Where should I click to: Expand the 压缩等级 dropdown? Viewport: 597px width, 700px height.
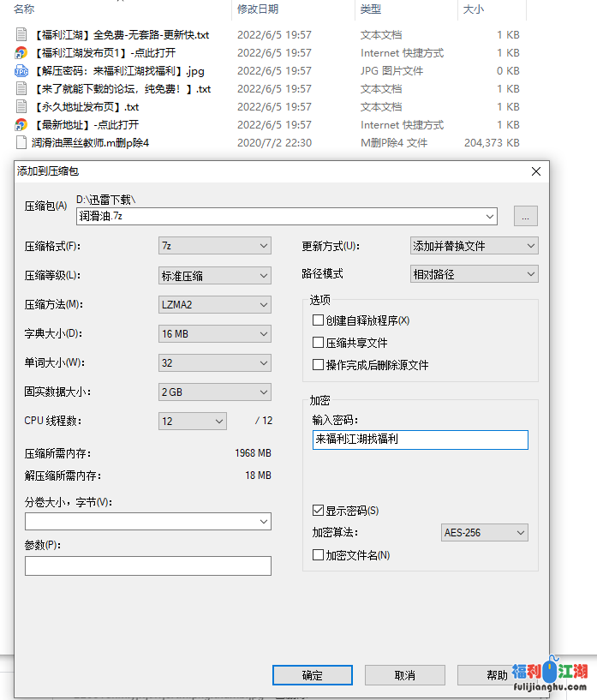(x=215, y=276)
